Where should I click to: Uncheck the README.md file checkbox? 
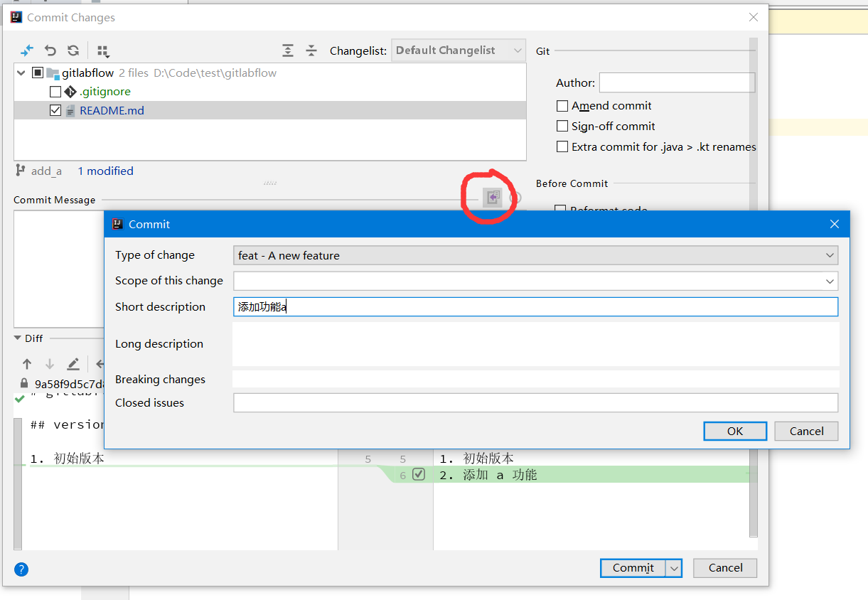[x=55, y=111]
